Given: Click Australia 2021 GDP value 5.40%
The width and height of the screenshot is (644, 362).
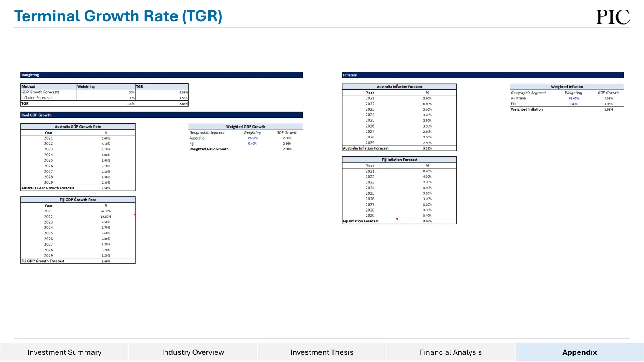Looking at the screenshot, I should [x=106, y=138].
